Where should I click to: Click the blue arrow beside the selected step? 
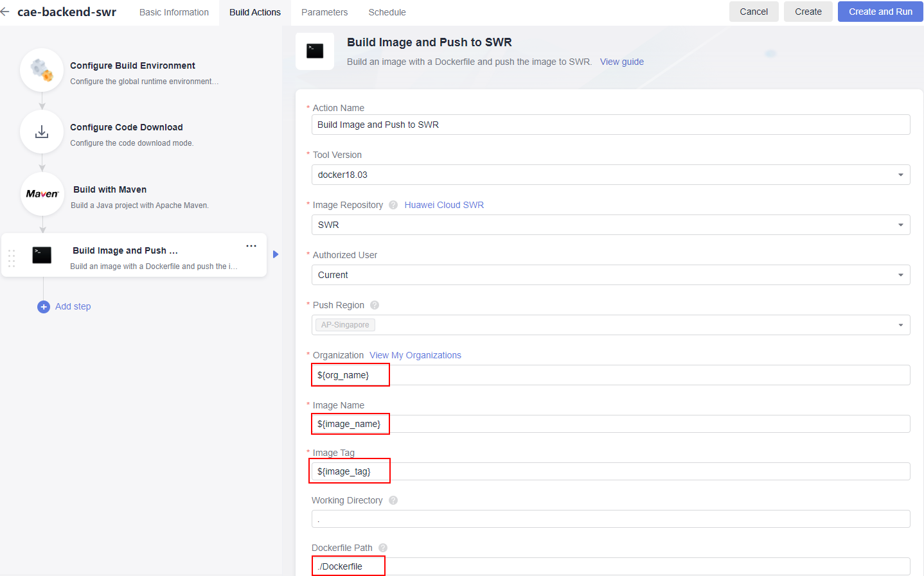[276, 254]
